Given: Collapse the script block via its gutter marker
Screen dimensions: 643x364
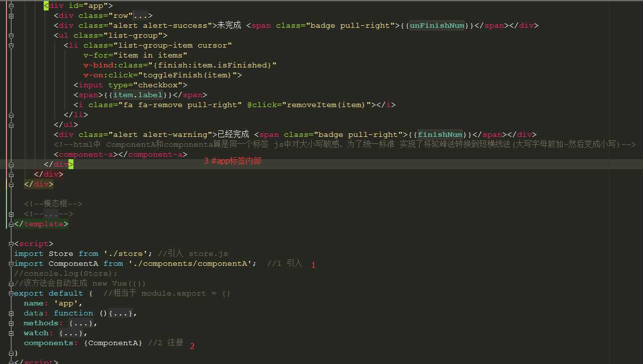Looking at the screenshot, I should (11, 244).
